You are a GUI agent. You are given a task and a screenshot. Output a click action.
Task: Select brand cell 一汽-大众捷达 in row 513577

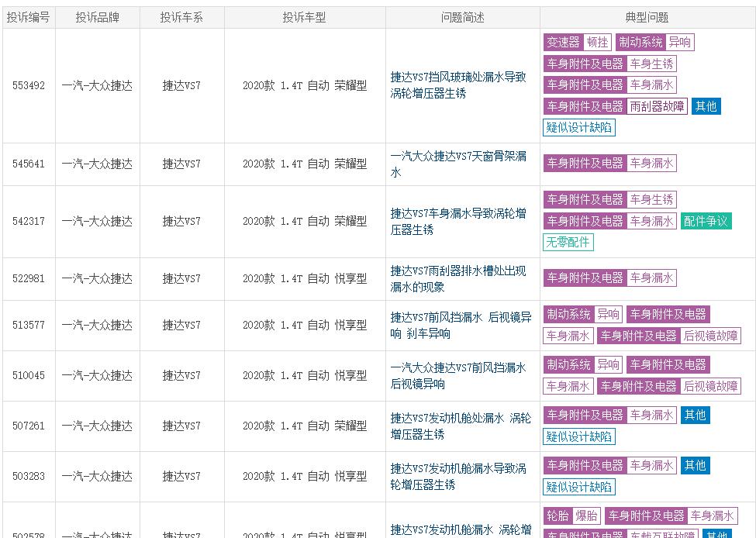tap(97, 326)
